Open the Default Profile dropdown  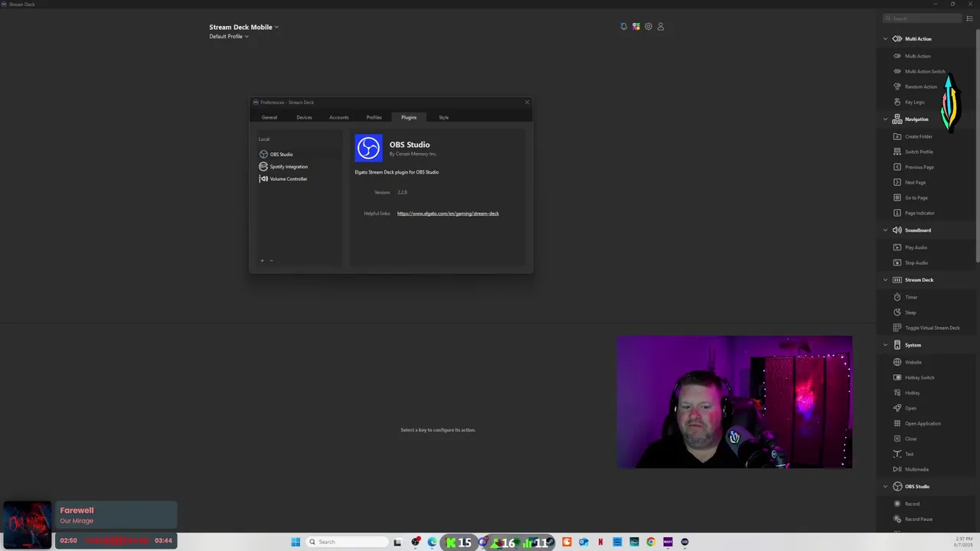228,37
